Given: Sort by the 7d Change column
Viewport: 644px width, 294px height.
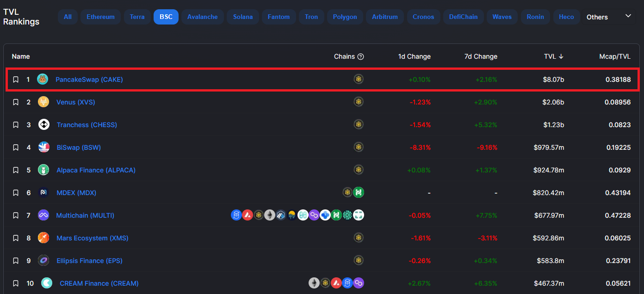Looking at the screenshot, I should [481, 56].
